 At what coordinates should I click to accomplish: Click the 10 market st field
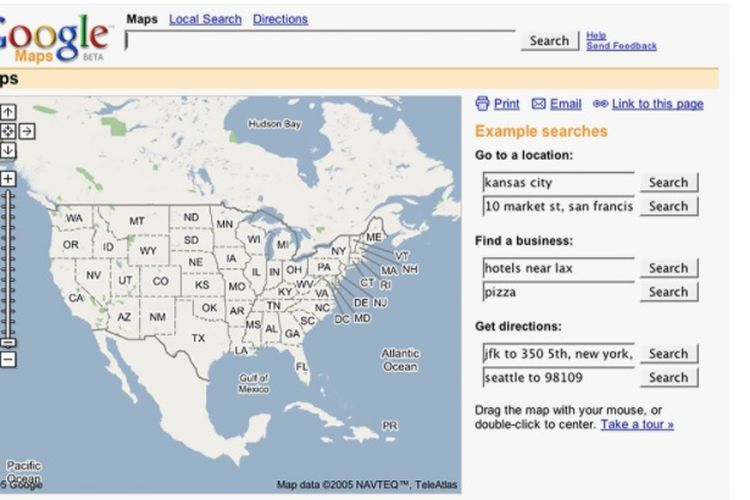559,206
